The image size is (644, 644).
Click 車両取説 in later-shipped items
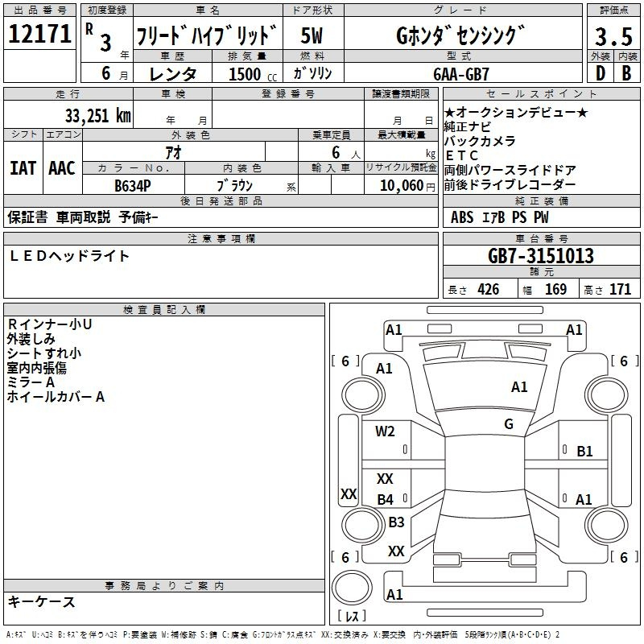point(84,217)
